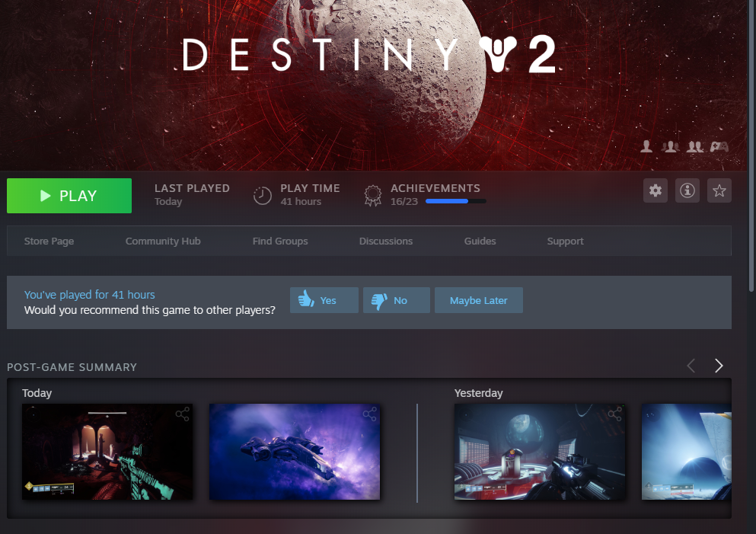Dismiss the review prompt with Maybe Later
The image size is (756, 534).
pyautogui.click(x=478, y=300)
